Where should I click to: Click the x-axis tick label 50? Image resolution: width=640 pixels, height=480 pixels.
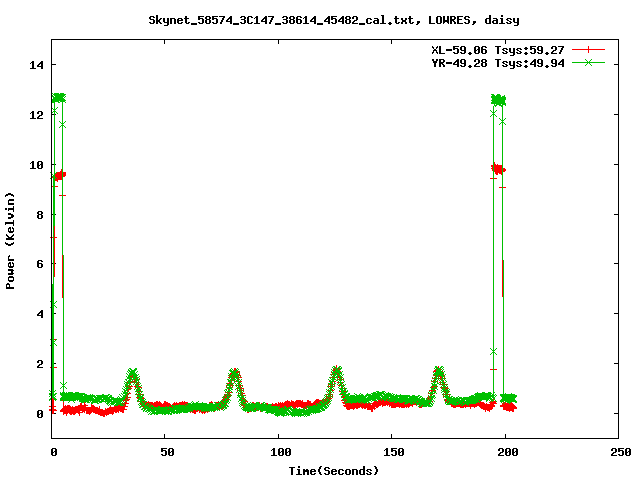coord(167,452)
